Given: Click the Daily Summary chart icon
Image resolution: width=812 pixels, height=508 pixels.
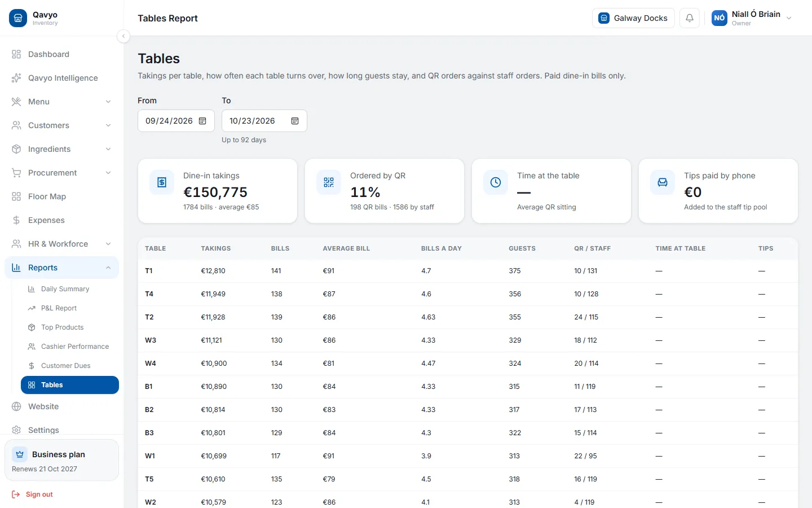Looking at the screenshot, I should click(32, 289).
